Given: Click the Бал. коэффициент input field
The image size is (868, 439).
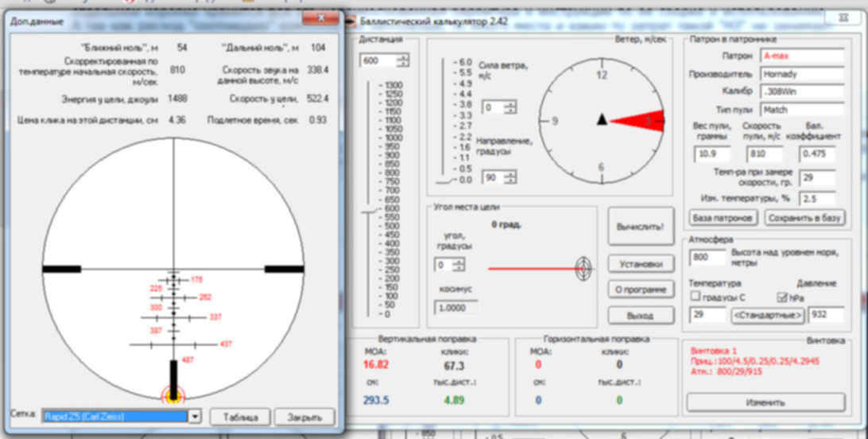Looking at the screenshot, I should point(817,154).
